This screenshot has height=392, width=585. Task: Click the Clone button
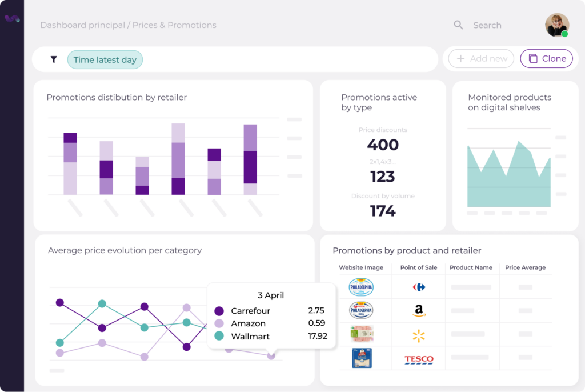(x=546, y=58)
